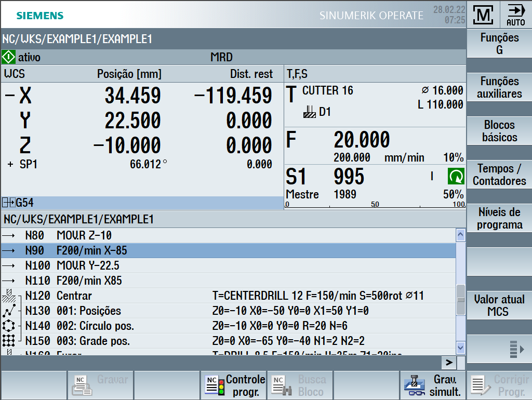Click the tool length L 110.000
This screenshot has width=532, height=400.
(x=441, y=104)
